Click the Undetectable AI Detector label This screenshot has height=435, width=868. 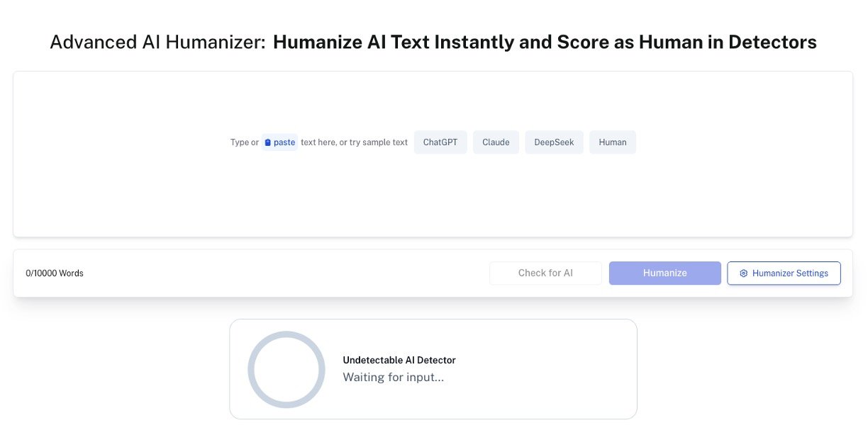pos(399,360)
